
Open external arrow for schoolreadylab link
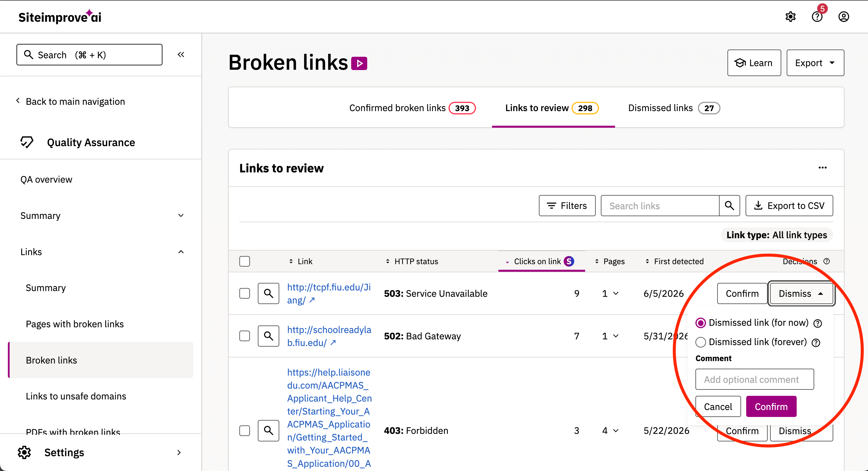333,342
